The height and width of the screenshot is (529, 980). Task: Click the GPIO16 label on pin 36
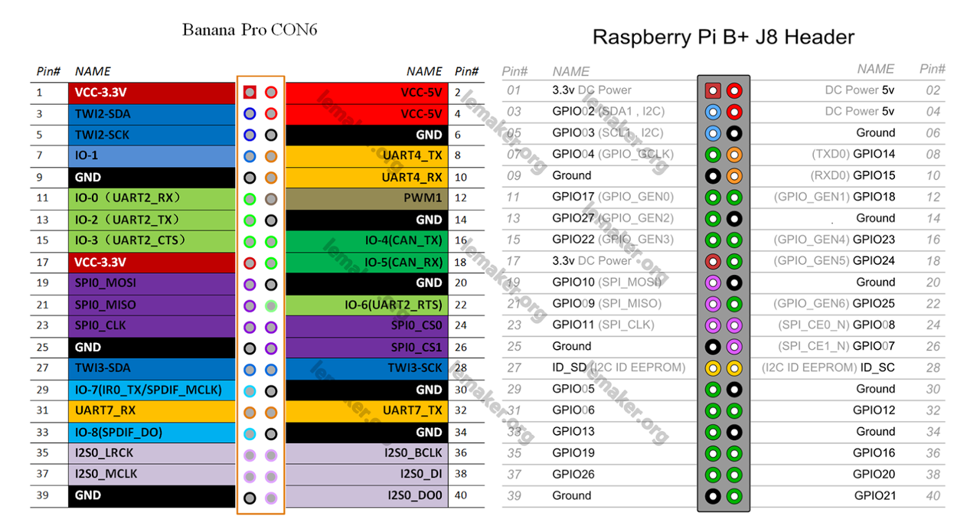pos(874,453)
